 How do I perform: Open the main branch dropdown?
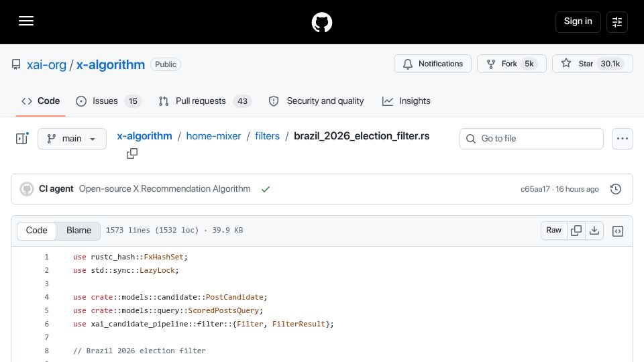(72, 139)
